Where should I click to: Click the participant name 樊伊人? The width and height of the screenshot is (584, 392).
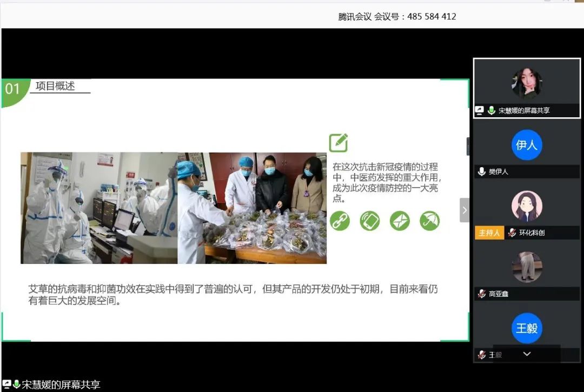pos(499,171)
